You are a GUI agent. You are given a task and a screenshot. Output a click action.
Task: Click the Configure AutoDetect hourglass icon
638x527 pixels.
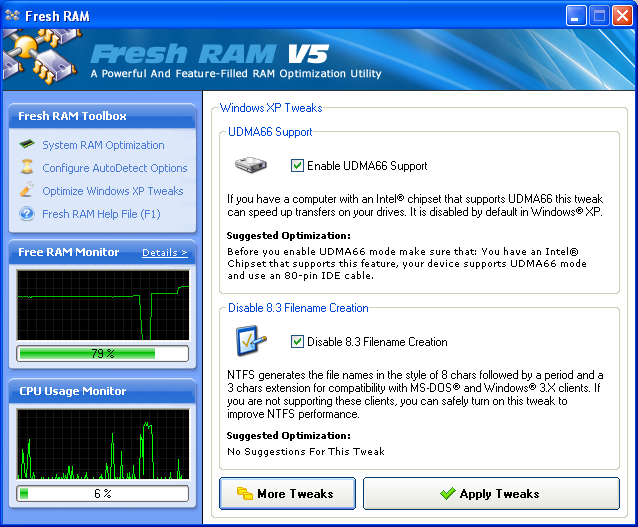[x=26, y=168]
